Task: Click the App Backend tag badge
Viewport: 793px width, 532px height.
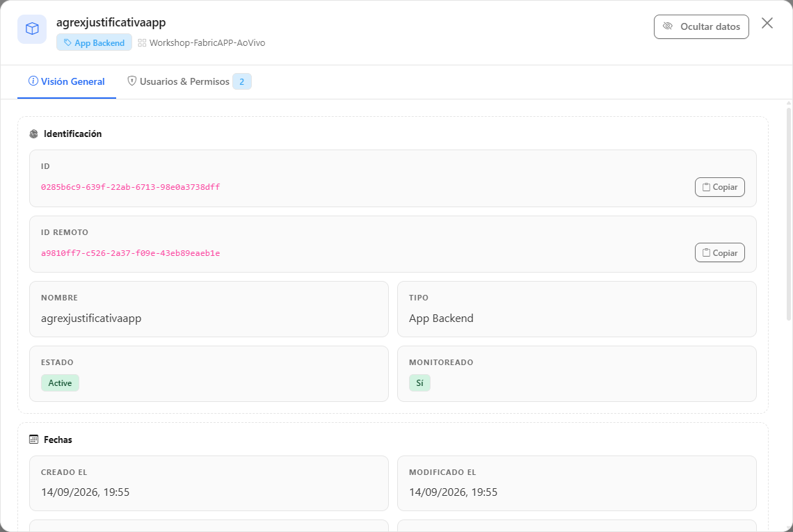Action: [94, 42]
